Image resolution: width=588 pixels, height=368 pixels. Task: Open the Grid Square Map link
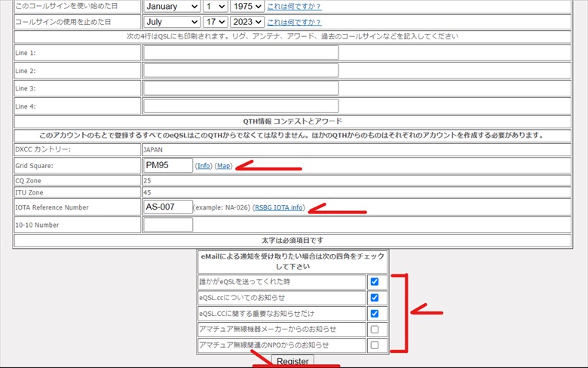point(223,166)
